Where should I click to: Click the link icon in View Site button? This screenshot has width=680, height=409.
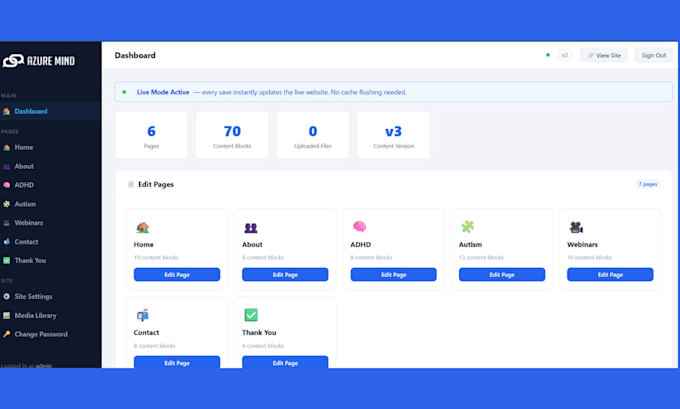[x=591, y=56]
